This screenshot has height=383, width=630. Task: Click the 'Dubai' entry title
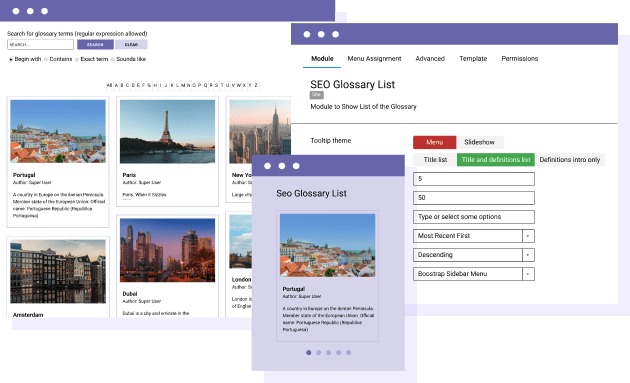pyautogui.click(x=130, y=294)
